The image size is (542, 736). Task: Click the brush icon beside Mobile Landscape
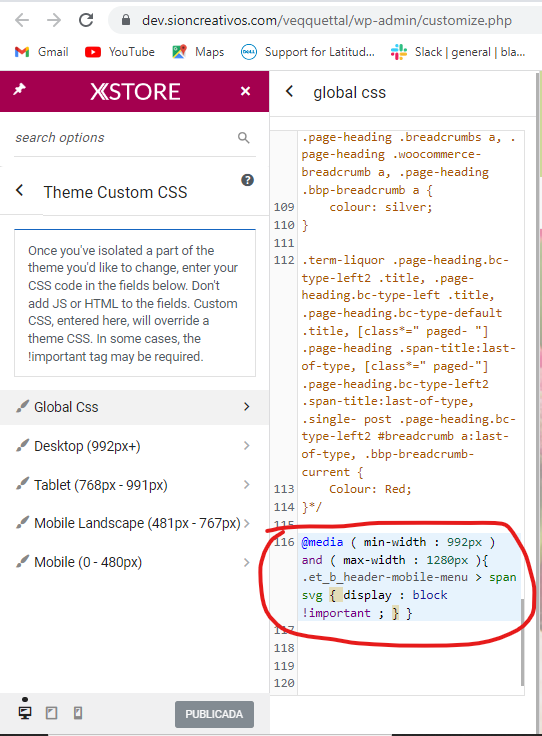[22, 522]
